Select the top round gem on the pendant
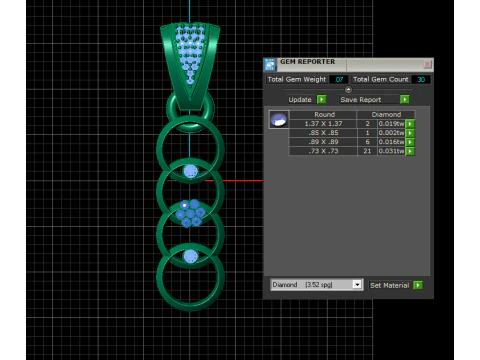 [x=190, y=171]
